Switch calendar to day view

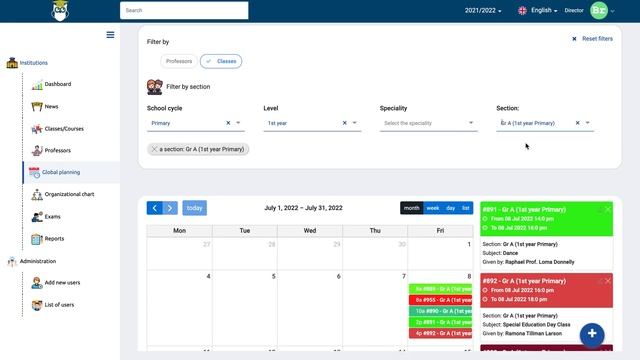click(x=451, y=208)
